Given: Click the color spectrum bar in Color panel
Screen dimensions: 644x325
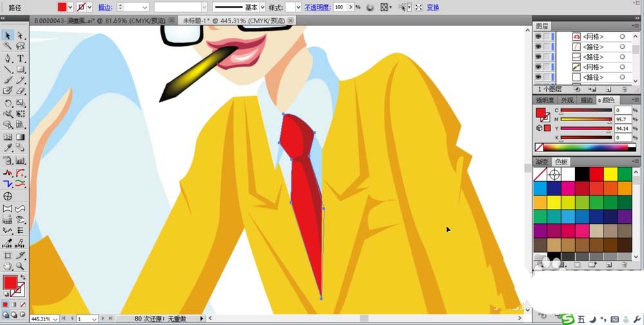Looking at the screenshot, I should (x=585, y=147).
